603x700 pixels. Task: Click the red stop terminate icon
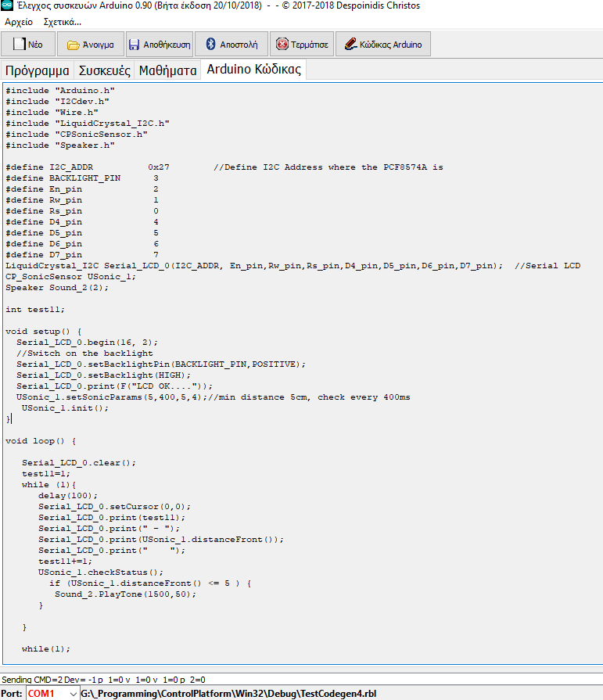click(282, 44)
